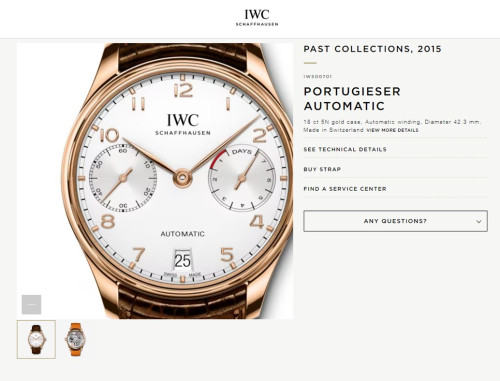
Task: Click the chevron arrow in Any Questions box
Action: [x=479, y=221]
